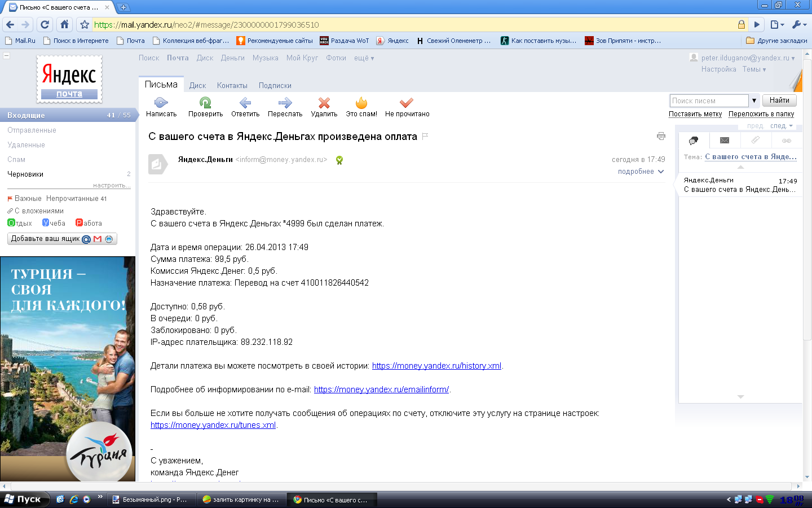This screenshot has height=508, width=812.
Task: Open the Черновики folder
Action: [25, 174]
